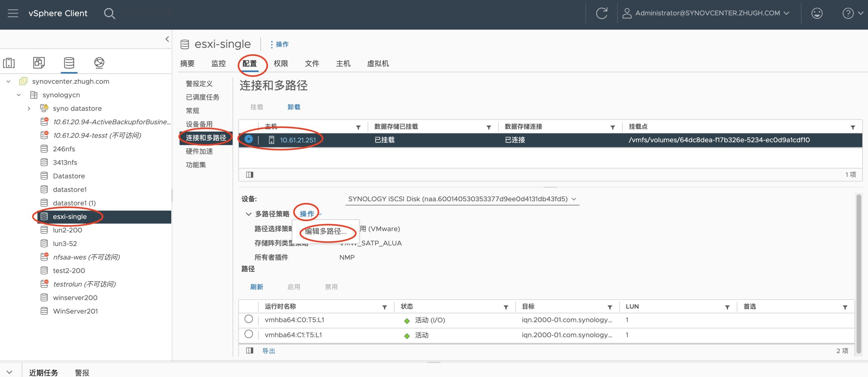Select datastore1 (1) in tree

click(74, 203)
